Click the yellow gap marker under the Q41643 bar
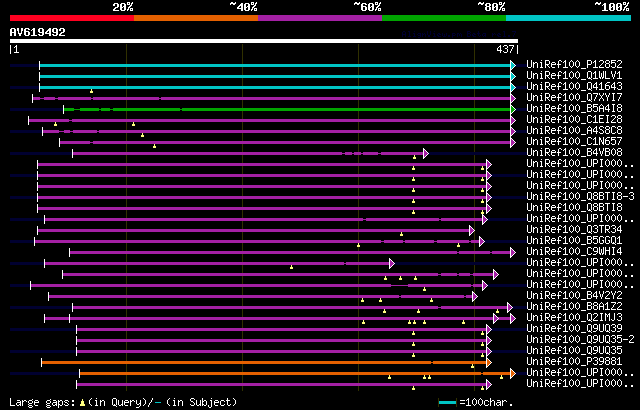Image resolution: width=640 pixels, height=410 pixels. (x=91, y=91)
